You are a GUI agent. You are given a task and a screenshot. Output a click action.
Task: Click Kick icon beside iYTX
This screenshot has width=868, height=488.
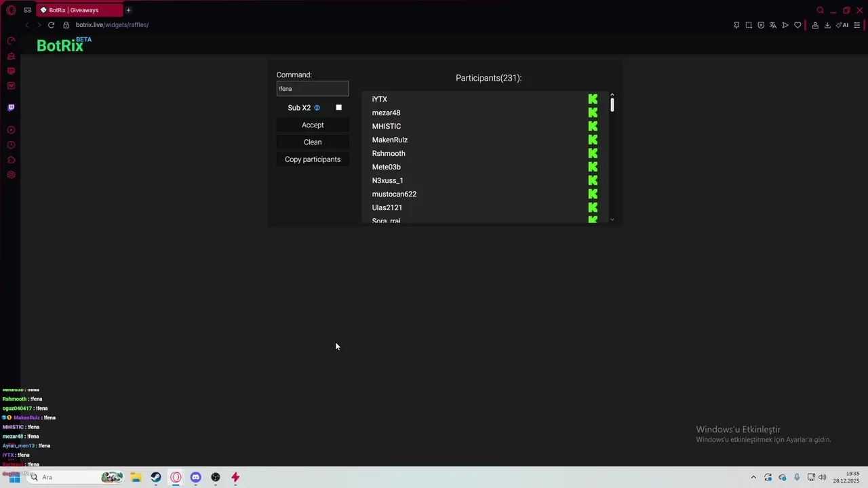click(x=593, y=99)
